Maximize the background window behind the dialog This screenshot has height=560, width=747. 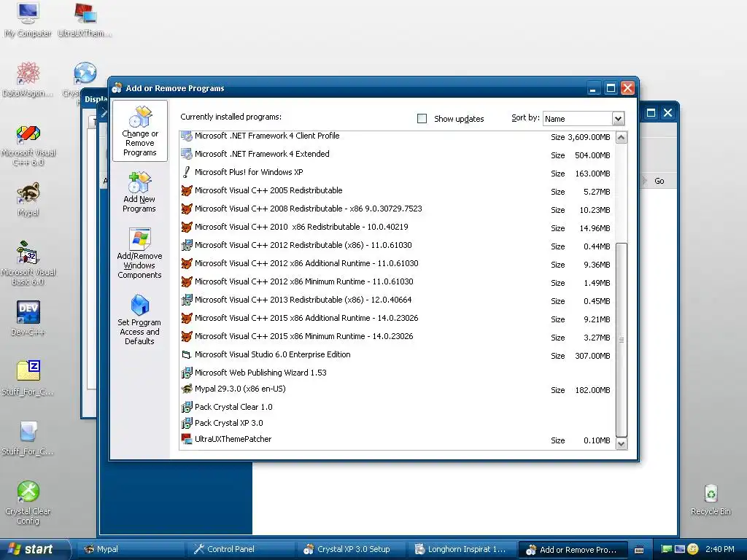click(x=651, y=113)
